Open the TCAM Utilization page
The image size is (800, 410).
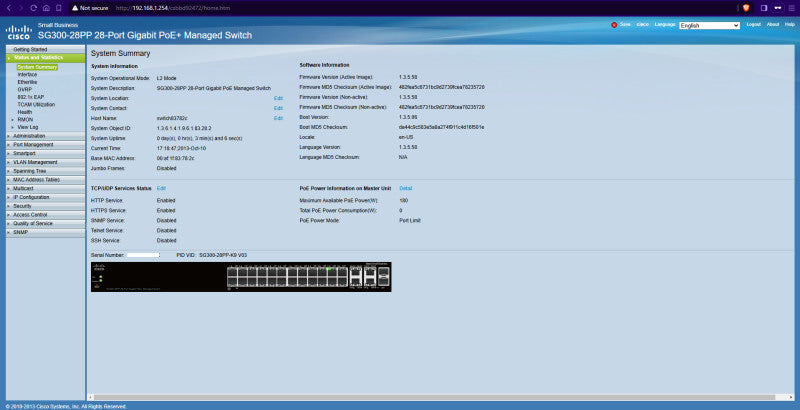(x=36, y=105)
